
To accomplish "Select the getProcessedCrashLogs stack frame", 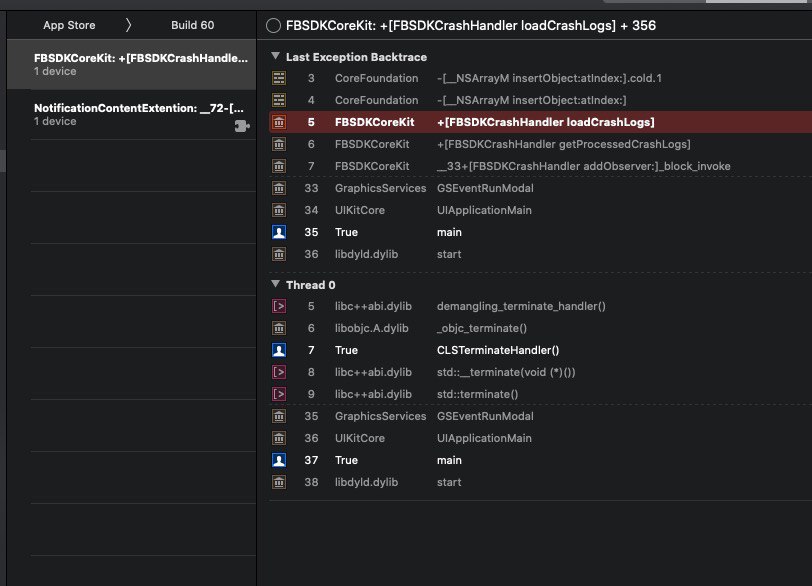I will point(563,144).
